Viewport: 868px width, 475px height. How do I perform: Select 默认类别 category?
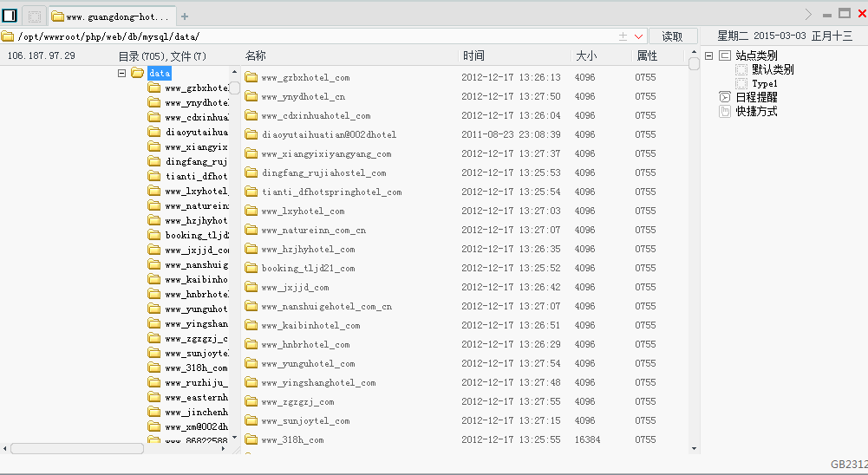pyautogui.click(x=773, y=69)
